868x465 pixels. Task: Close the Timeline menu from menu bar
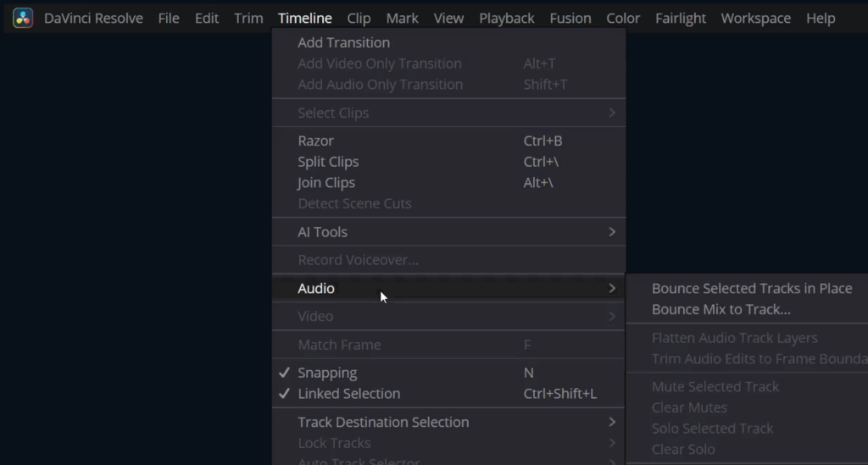(305, 19)
